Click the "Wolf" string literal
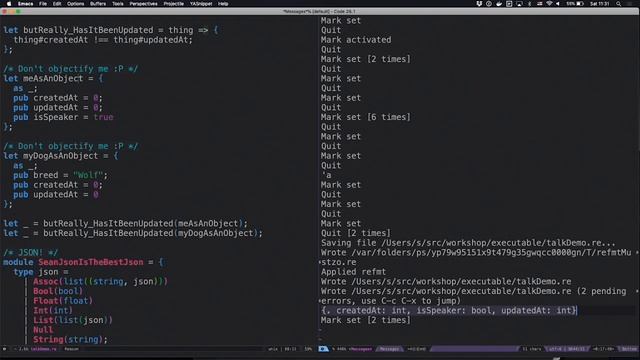 (x=88, y=175)
